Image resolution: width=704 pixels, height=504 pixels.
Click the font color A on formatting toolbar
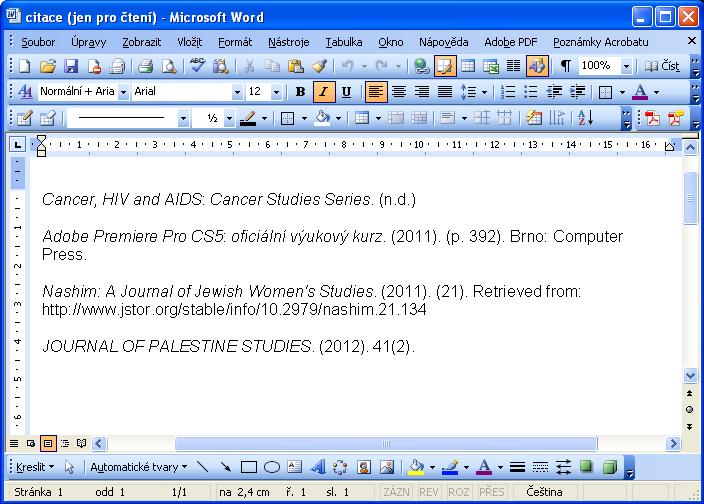(640, 92)
